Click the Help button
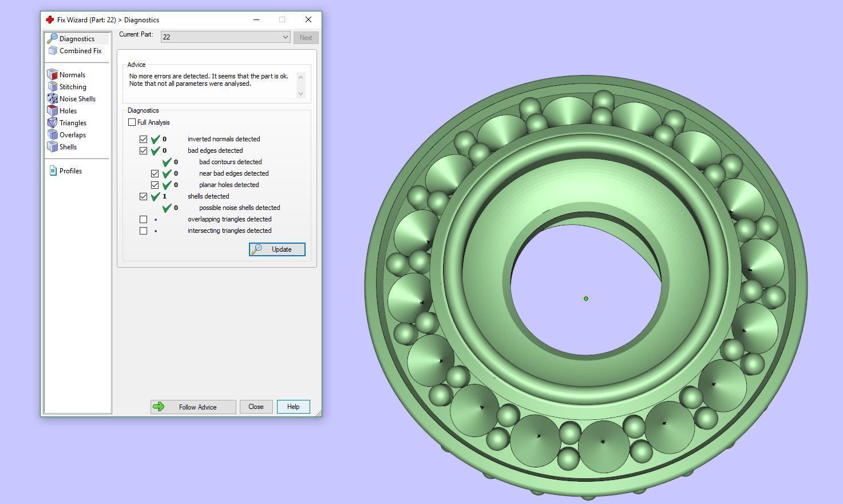843x504 pixels. (293, 407)
